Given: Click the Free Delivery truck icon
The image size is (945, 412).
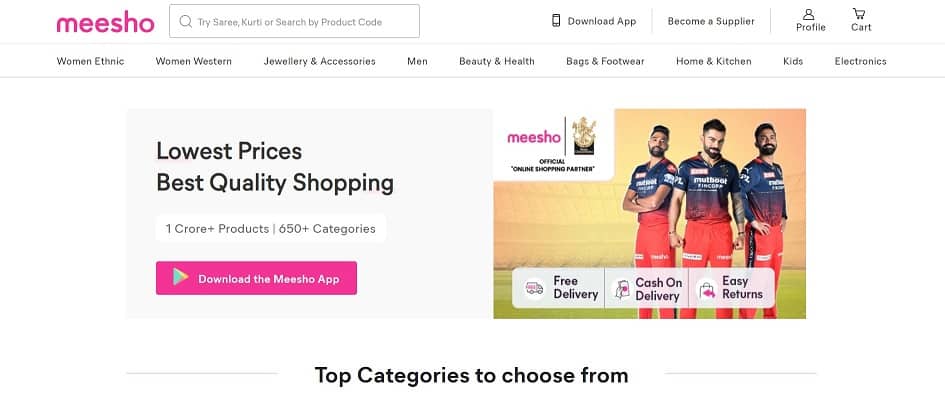Looking at the screenshot, I should (x=534, y=288).
